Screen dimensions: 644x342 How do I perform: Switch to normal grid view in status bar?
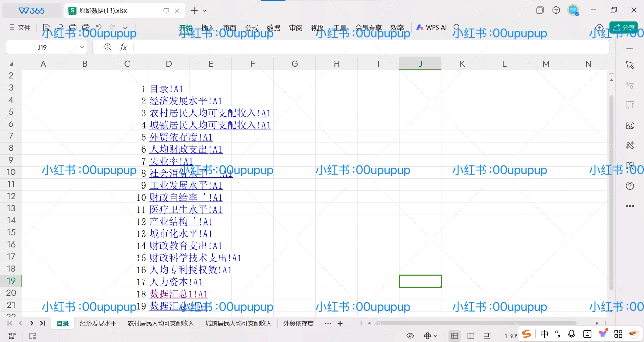(454, 336)
